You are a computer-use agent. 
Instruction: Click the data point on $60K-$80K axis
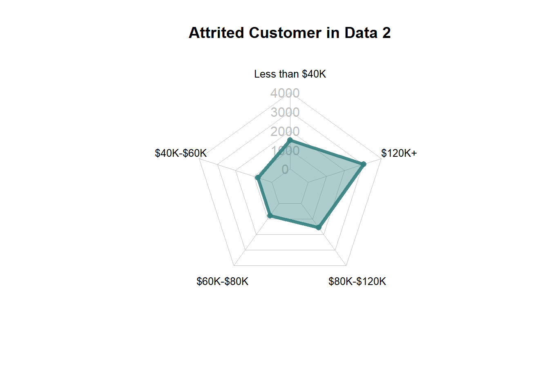click(x=270, y=215)
